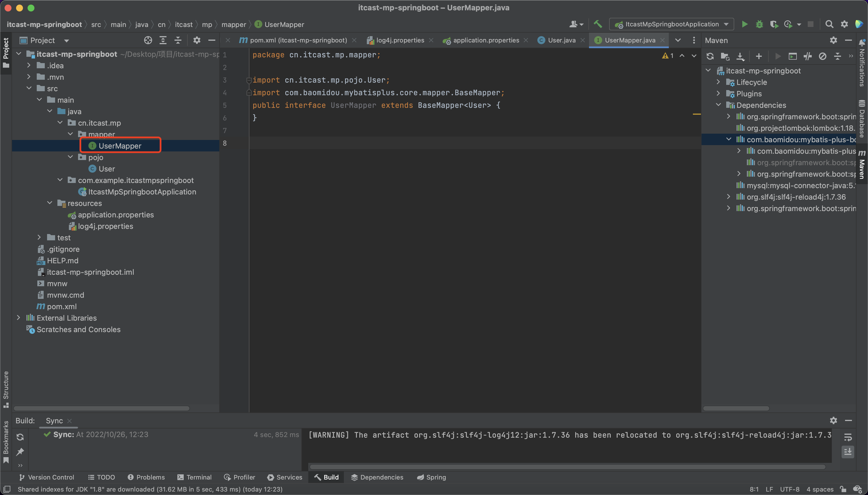Expand Lifecycle node in Maven panel
868x495 pixels.
(718, 82)
